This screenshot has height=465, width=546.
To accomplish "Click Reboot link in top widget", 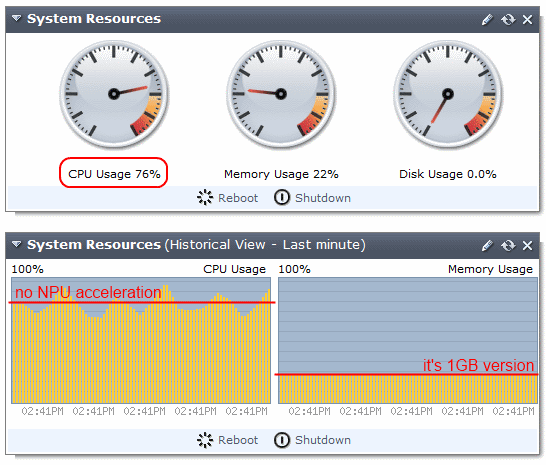I will pyautogui.click(x=238, y=198).
